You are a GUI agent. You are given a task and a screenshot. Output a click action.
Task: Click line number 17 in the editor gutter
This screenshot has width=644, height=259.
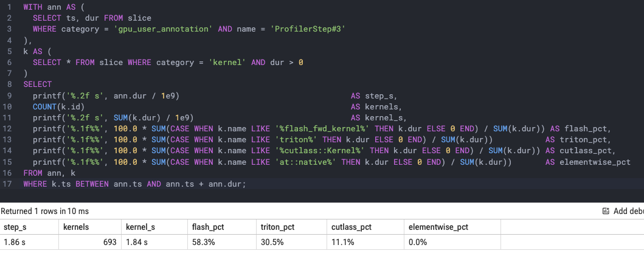tap(8, 184)
